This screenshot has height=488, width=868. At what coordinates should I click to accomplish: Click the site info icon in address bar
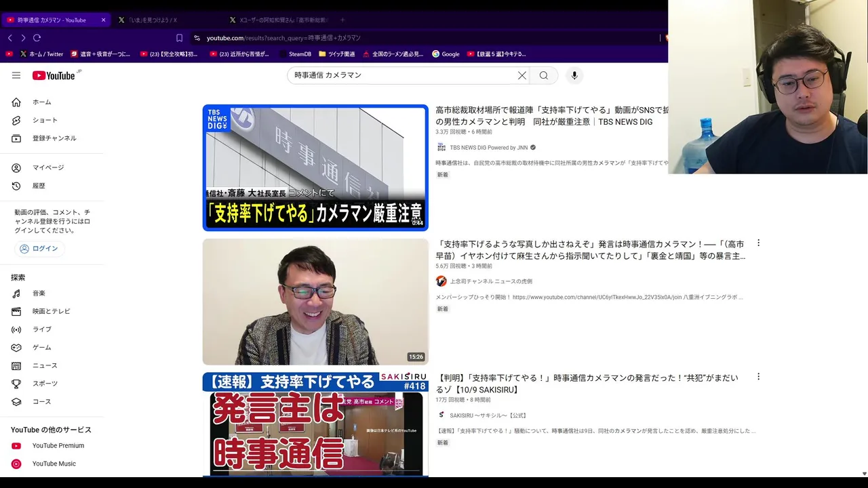(197, 38)
